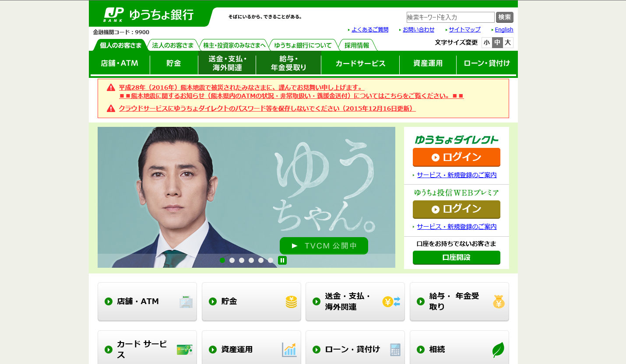Image resolution: width=626 pixels, height=364 pixels.
Task: Open the 資産運用 category card
Action: click(x=251, y=347)
